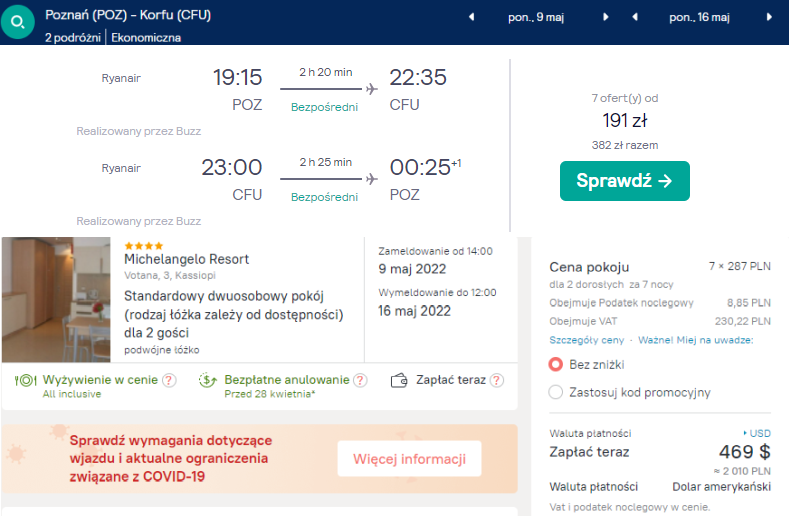Screen dimensions: 789x517
Task: Click the meal plan cutlery icon
Action: [26, 381]
